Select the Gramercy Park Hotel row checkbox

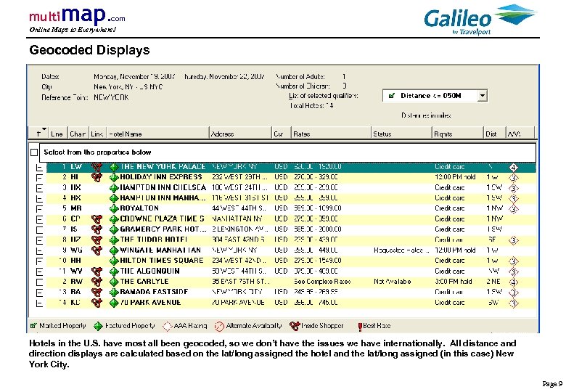(x=39, y=230)
